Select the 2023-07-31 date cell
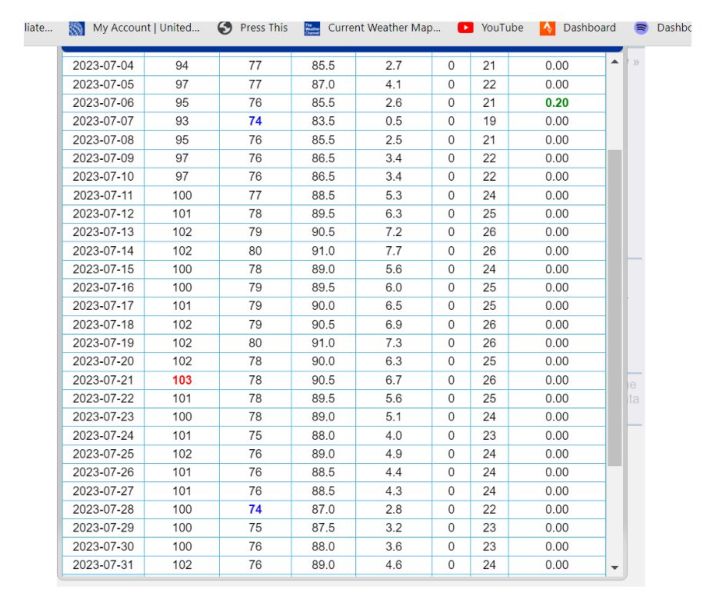This screenshot has width=723, height=606. (103, 565)
